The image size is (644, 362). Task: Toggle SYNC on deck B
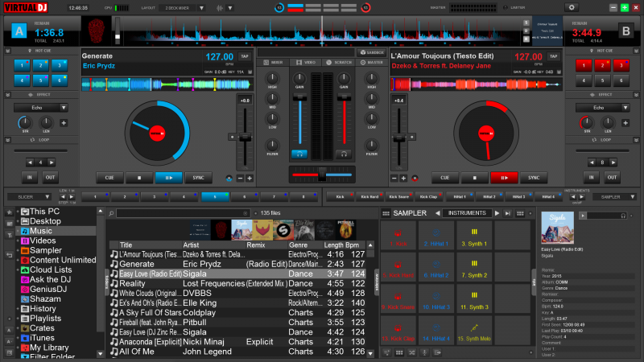[x=534, y=178]
